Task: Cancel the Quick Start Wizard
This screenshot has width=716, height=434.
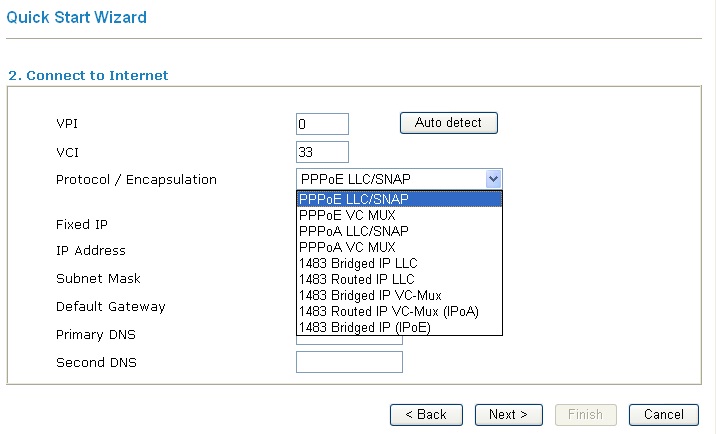Action: (663, 414)
